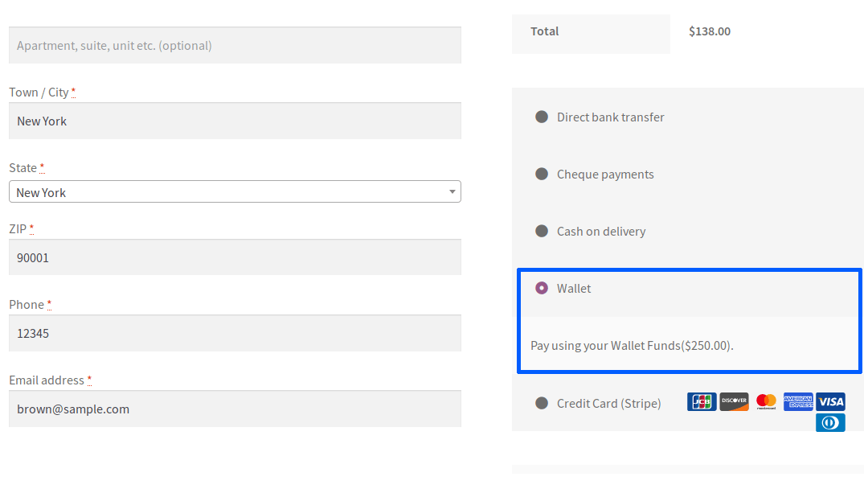Click the Visa card icon
Screen dimensions: 868x489
click(830, 401)
